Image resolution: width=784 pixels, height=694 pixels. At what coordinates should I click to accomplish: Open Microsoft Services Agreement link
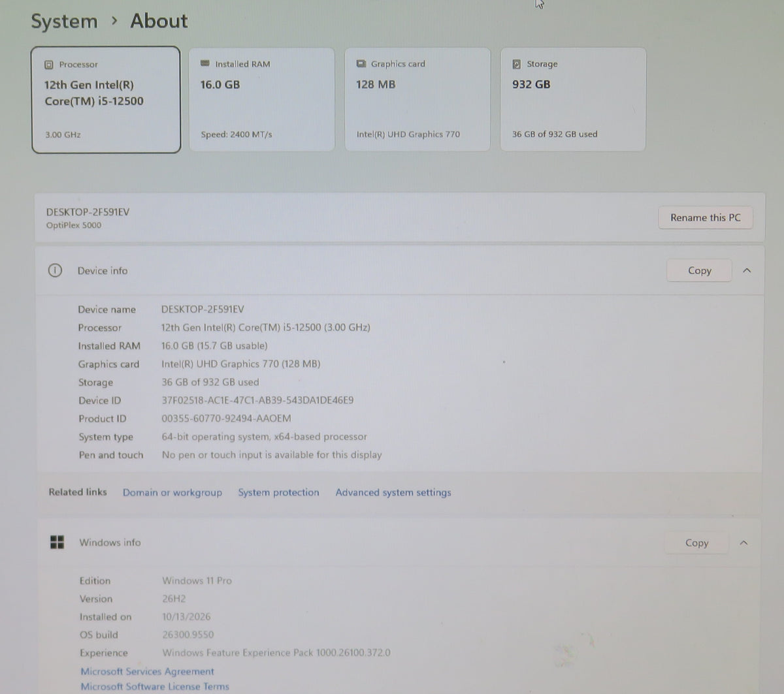tap(147, 671)
